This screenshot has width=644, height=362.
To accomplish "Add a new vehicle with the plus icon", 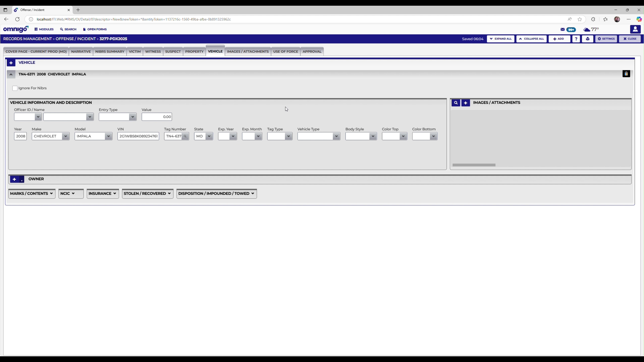I will pyautogui.click(x=11, y=63).
